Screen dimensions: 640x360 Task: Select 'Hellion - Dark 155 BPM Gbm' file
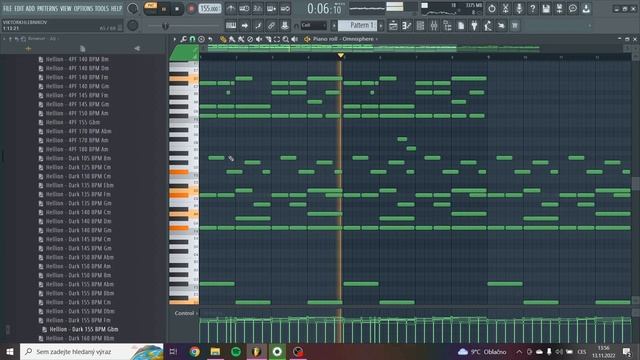point(84,329)
